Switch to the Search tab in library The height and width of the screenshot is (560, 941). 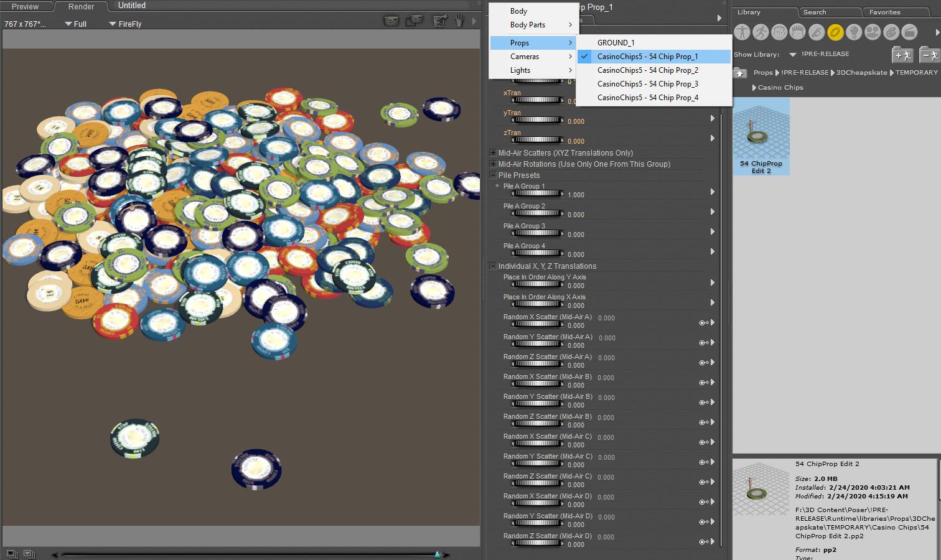(x=815, y=12)
